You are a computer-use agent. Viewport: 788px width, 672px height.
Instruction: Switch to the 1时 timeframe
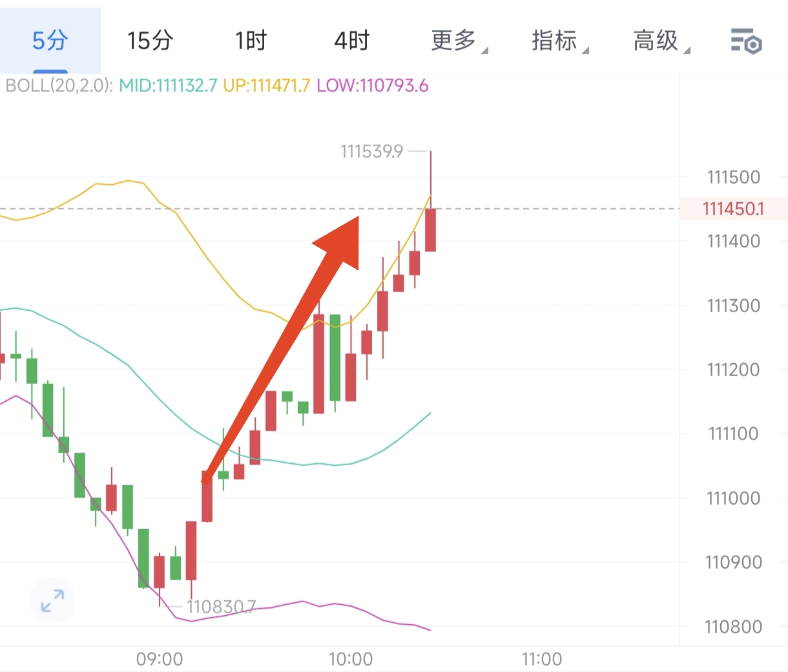tap(251, 41)
